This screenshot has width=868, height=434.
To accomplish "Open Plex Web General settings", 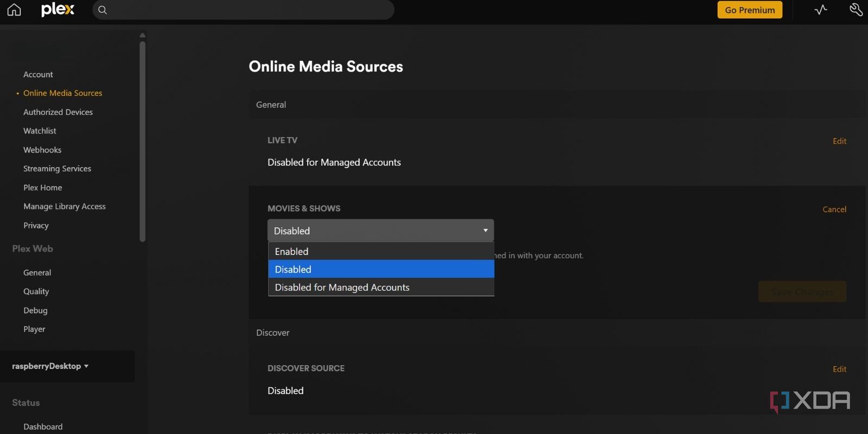I will 37,273.
